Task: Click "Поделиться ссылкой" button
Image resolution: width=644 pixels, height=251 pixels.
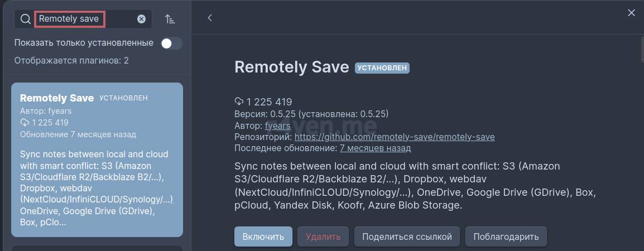Action: 407,236
